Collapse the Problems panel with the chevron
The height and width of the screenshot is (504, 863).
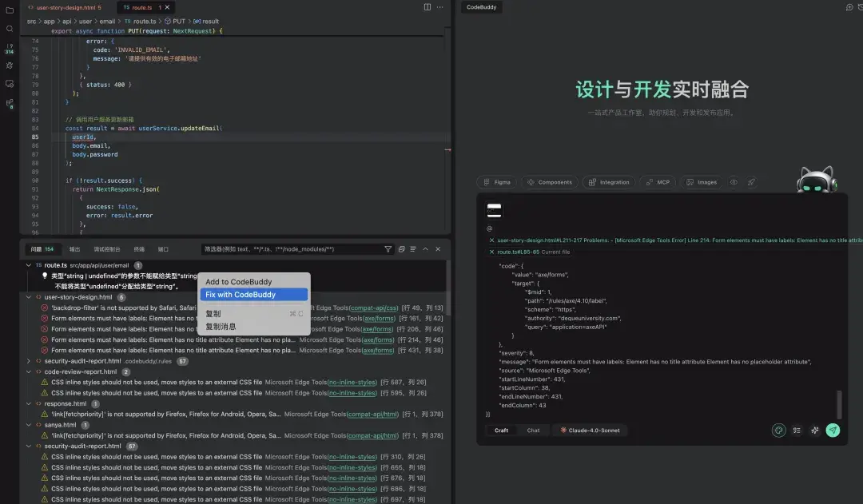tap(425, 248)
